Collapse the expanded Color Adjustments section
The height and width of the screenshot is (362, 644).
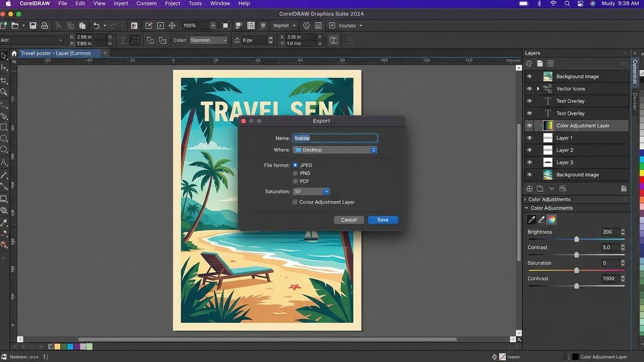(x=526, y=208)
